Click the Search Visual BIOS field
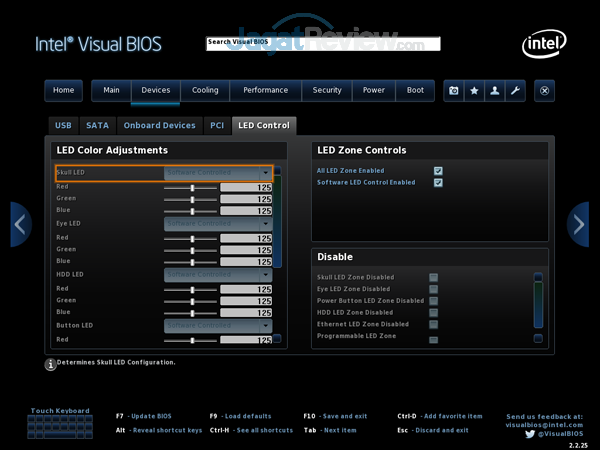 click(x=322, y=43)
